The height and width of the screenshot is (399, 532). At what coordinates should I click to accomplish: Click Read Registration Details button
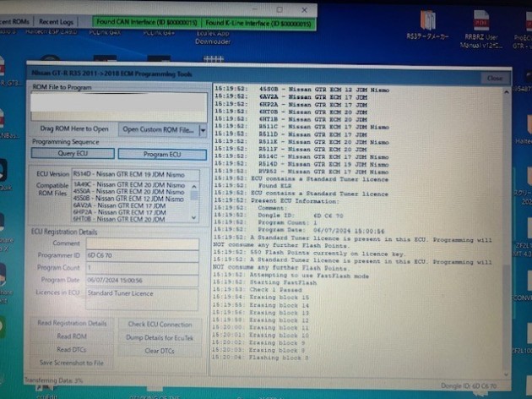pos(72,323)
